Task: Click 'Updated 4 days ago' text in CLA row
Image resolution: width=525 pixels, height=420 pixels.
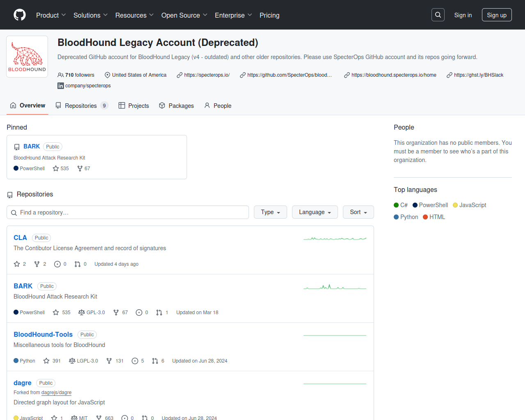Action: pyautogui.click(x=116, y=264)
